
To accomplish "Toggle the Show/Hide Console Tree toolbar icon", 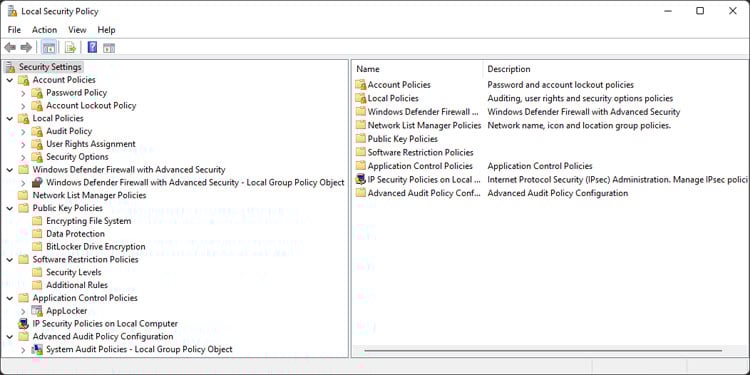I will coord(49,47).
